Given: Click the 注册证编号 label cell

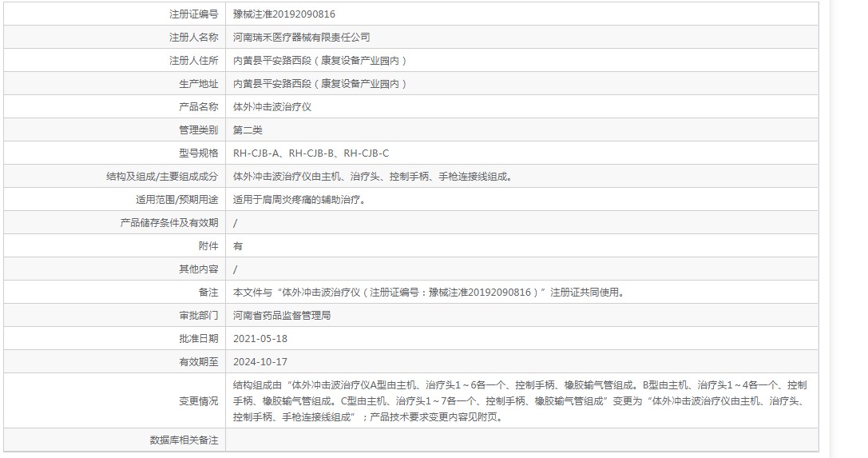Looking at the screenshot, I should (x=115, y=14).
